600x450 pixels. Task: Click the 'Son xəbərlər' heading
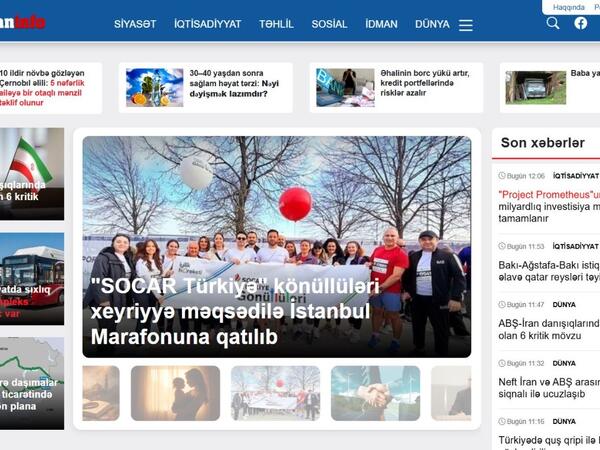pos(543,143)
